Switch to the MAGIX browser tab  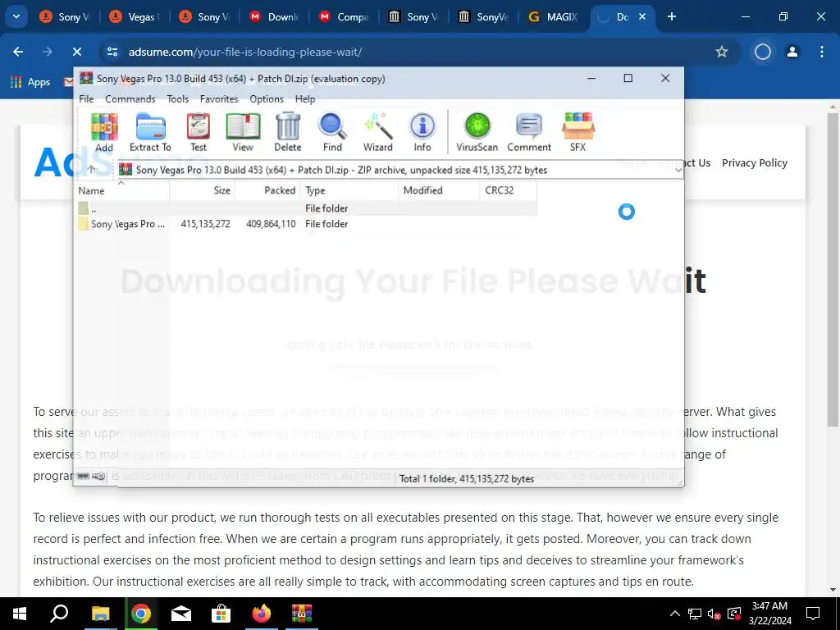[554, 17]
